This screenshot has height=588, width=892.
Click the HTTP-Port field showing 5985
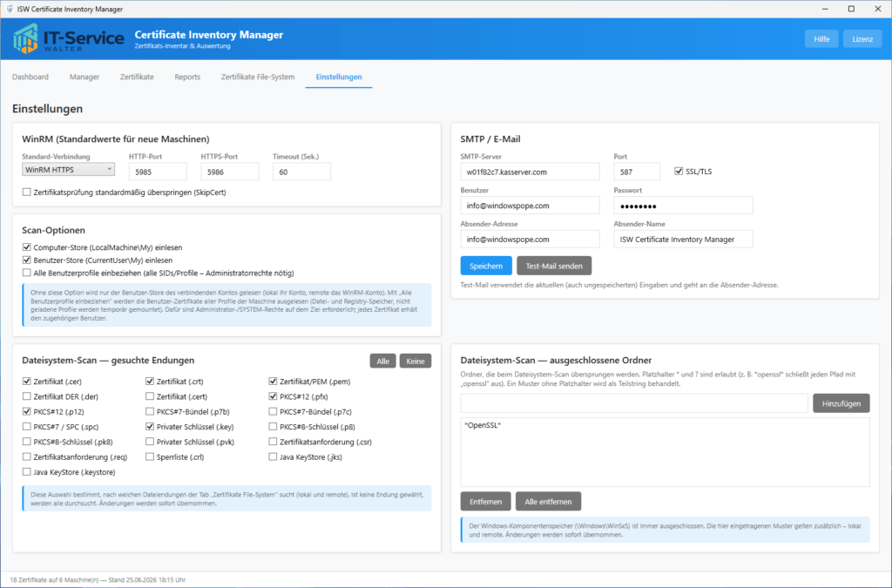click(x=158, y=172)
